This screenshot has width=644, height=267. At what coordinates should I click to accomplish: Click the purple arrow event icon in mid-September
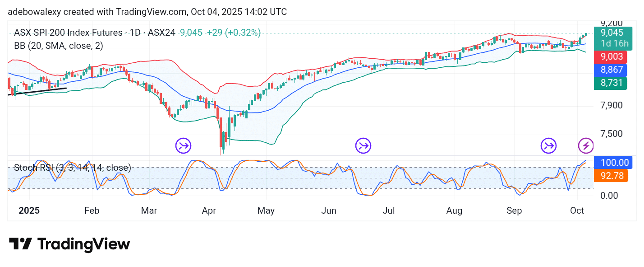click(549, 145)
